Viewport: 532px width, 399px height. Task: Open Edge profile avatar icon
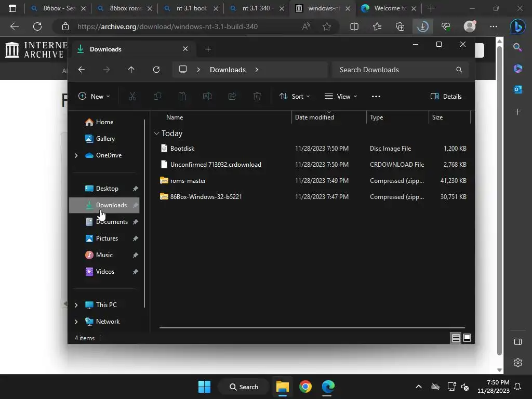(470, 26)
